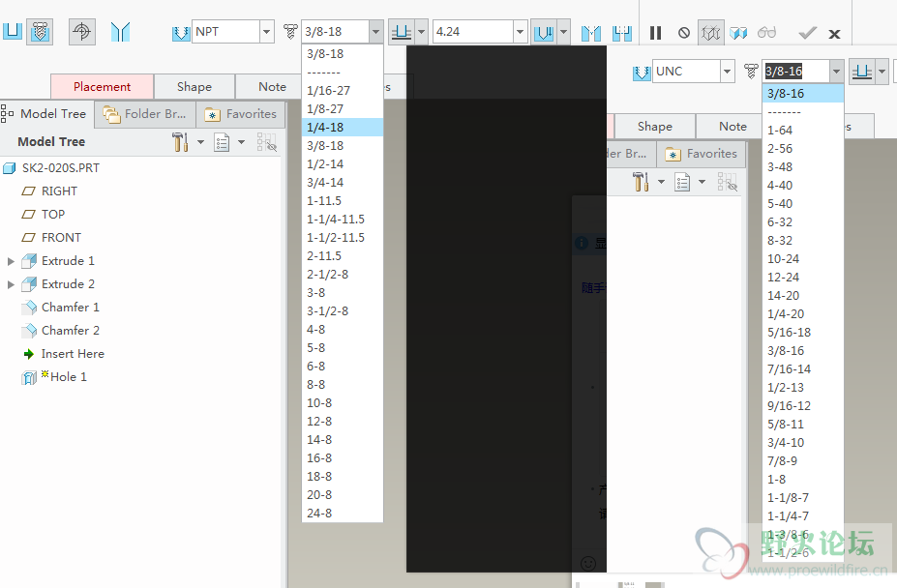Choose 1-11.5 from the NPT size list

(343, 201)
